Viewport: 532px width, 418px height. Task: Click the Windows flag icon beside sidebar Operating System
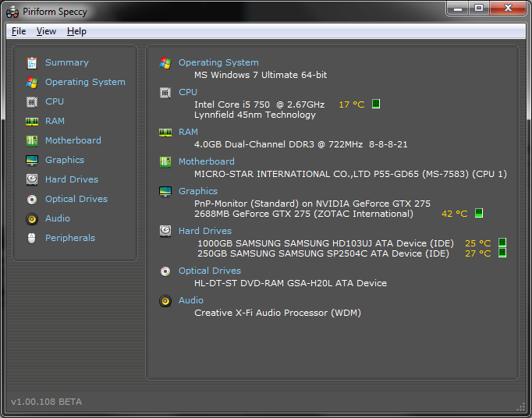click(x=32, y=83)
